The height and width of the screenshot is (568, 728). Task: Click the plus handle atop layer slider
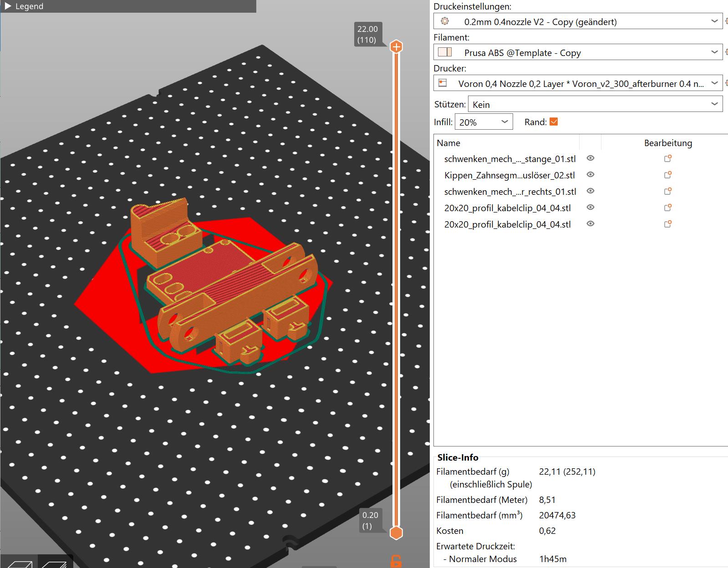coord(397,46)
